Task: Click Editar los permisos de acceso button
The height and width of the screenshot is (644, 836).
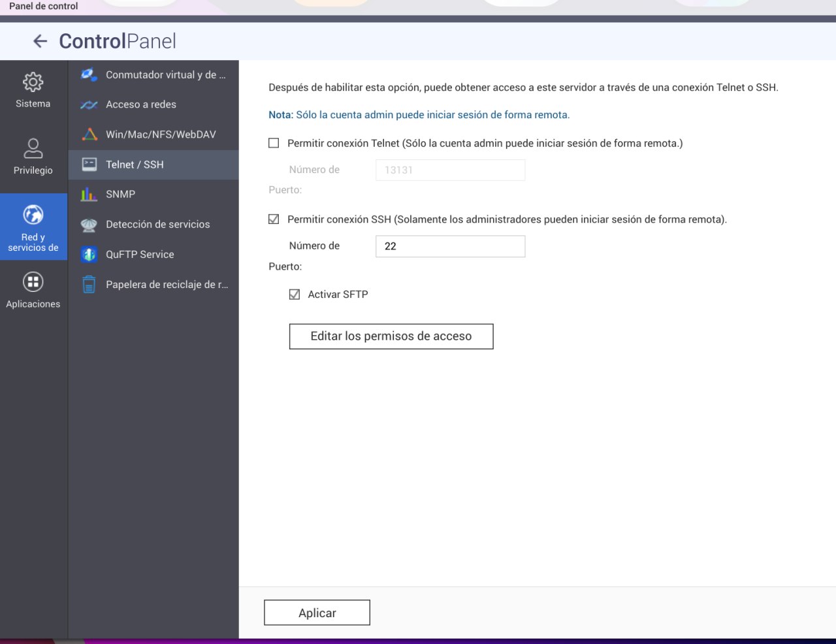Action: [391, 336]
